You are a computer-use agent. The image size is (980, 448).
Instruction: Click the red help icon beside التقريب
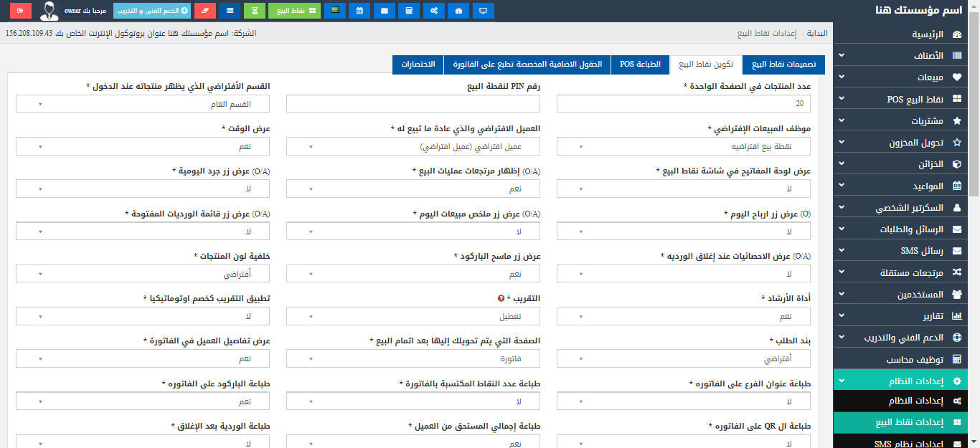501,298
